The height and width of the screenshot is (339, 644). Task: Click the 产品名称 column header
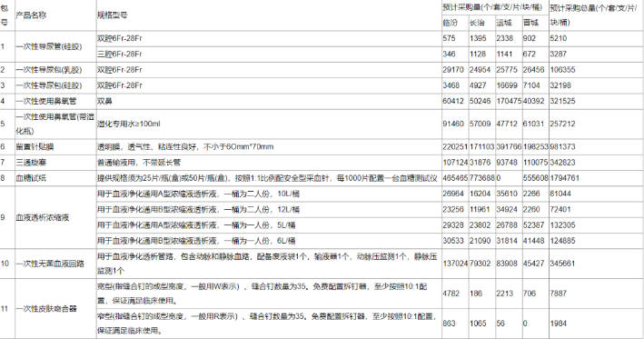pos(31,15)
